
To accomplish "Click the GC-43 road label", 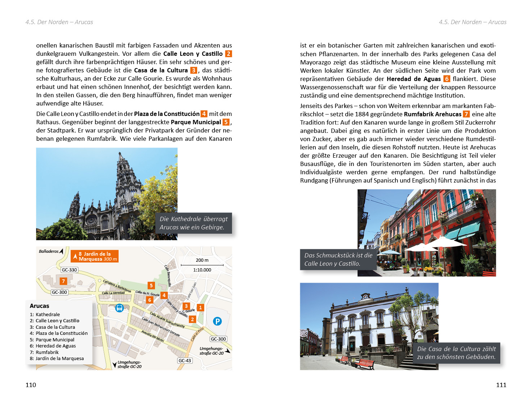I will coord(185,360).
